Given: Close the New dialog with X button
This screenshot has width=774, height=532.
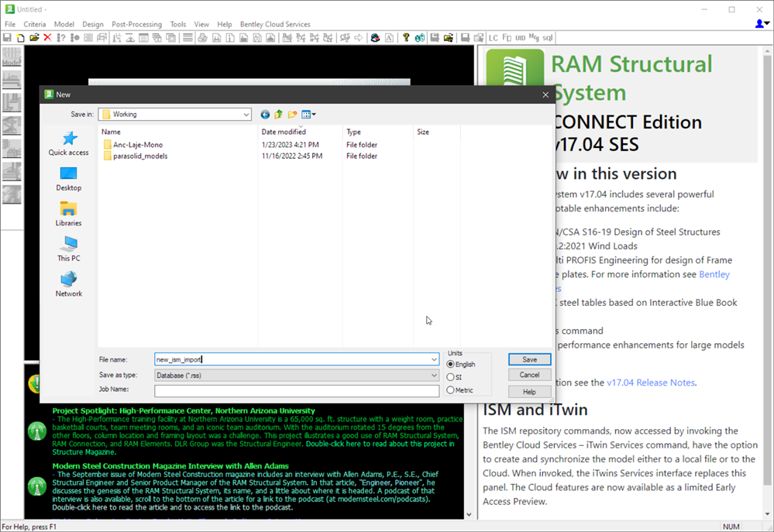Looking at the screenshot, I should [x=545, y=94].
